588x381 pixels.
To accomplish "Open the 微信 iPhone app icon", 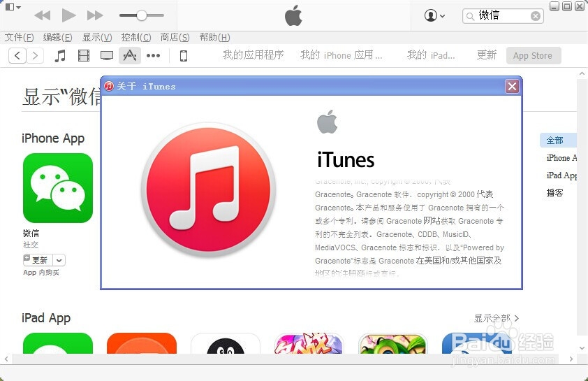I will pyautogui.click(x=58, y=188).
